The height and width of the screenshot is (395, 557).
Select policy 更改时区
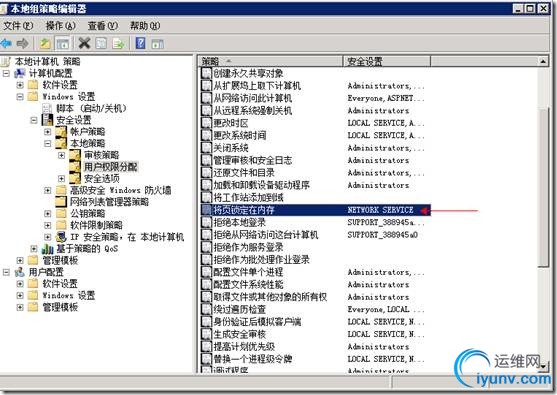pos(231,123)
